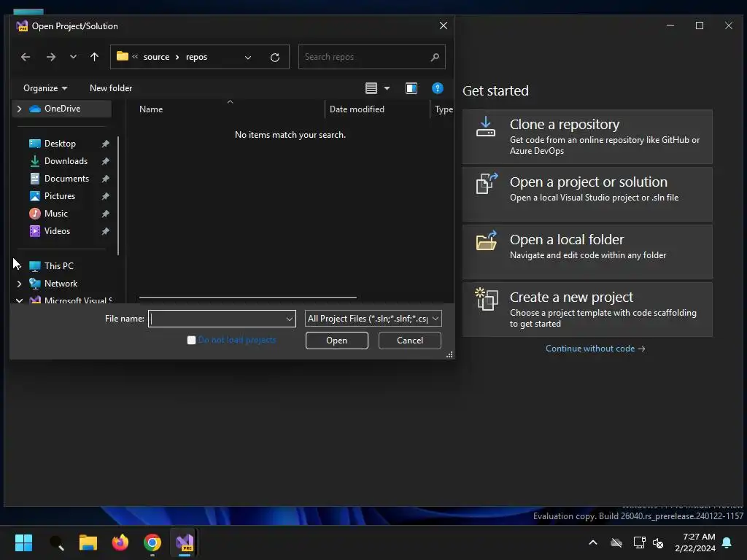747x560 pixels.
Task: Click the pin icon beside Downloads
Action: pyautogui.click(x=105, y=161)
